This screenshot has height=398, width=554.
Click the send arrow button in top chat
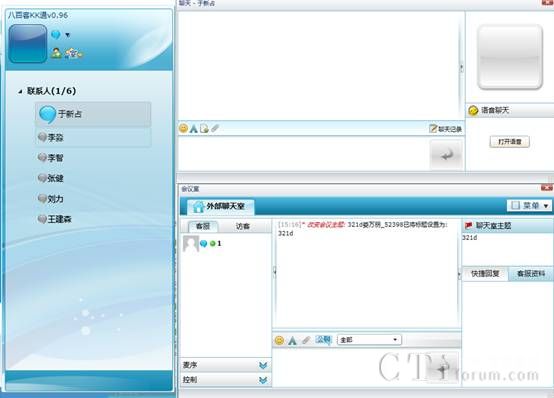pos(446,154)
